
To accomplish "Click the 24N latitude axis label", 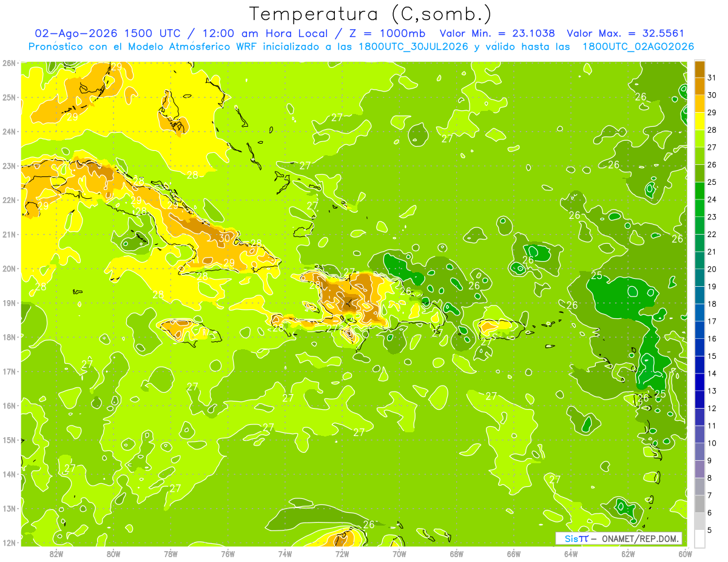I will [x=8, y=132].
